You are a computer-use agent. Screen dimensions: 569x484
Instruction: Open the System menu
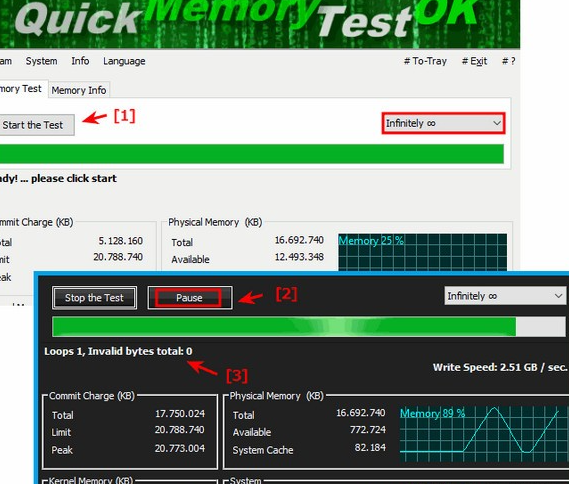[41, 61]
